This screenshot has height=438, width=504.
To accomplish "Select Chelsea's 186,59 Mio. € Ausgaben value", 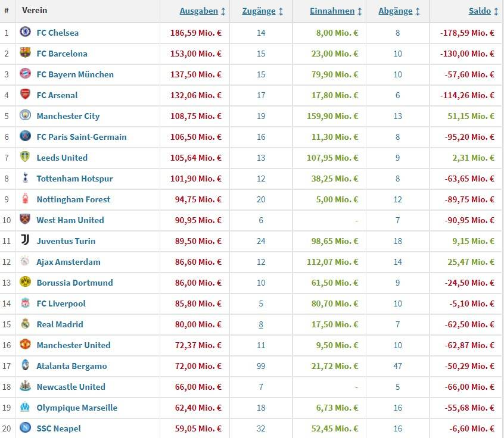I will coord(196,33).
